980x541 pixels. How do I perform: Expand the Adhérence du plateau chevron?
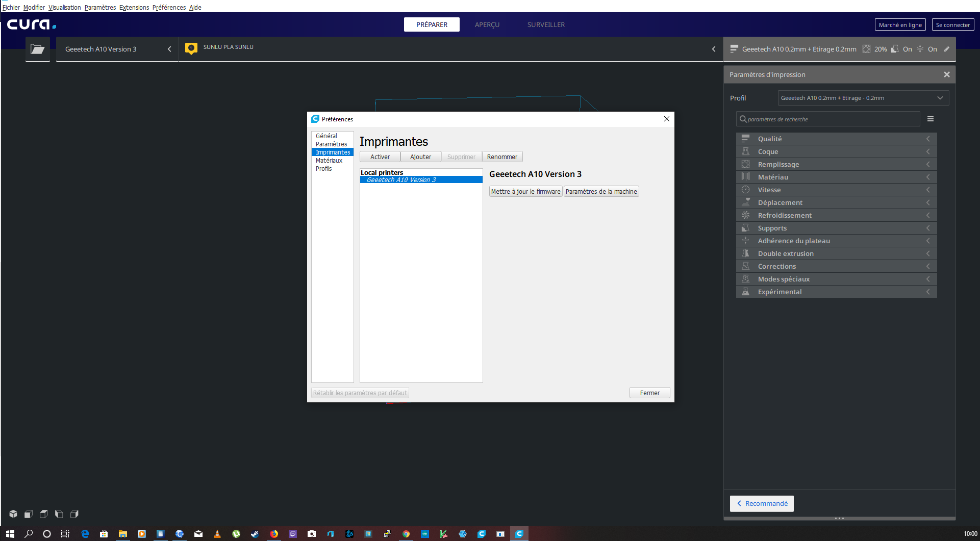[928, 241]
